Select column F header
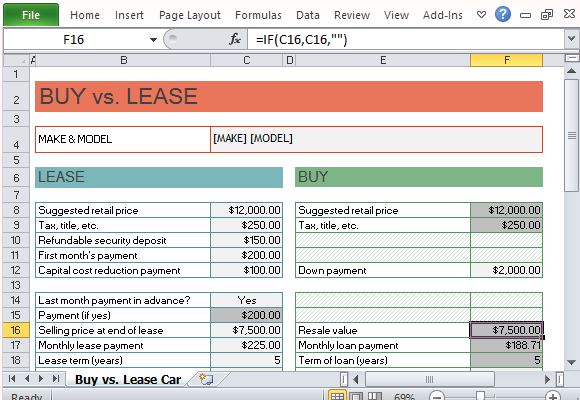The image size is (580, 400). [x=506, y=60]
